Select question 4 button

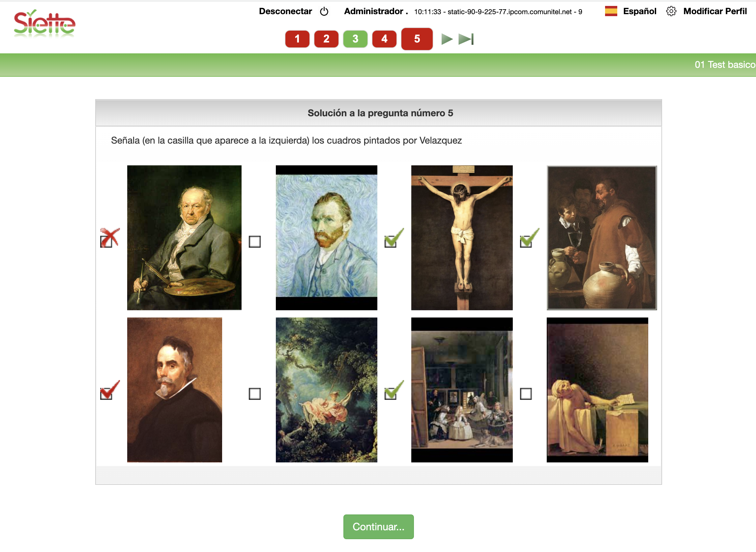[385, 39]
